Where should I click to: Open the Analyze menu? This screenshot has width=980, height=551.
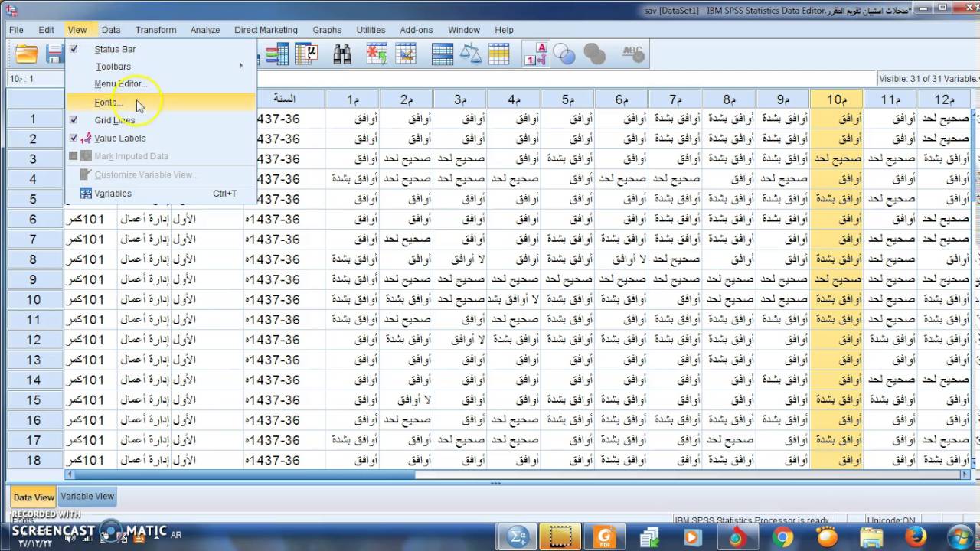click(205, 30)
